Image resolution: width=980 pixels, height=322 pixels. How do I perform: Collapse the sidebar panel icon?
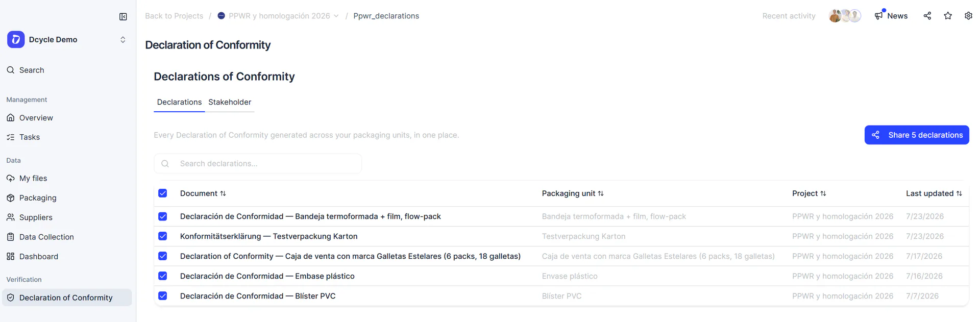[x=123, y=17]
